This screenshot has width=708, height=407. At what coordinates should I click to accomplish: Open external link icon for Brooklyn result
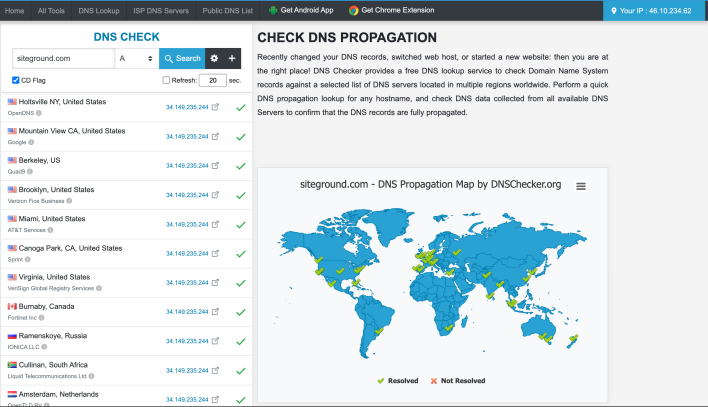[215, 195]
